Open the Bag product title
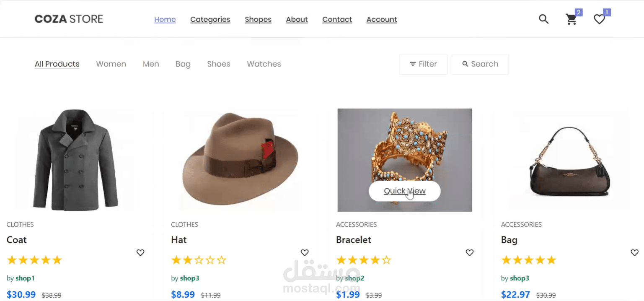 pyautogui.click(x=509, y=240)
